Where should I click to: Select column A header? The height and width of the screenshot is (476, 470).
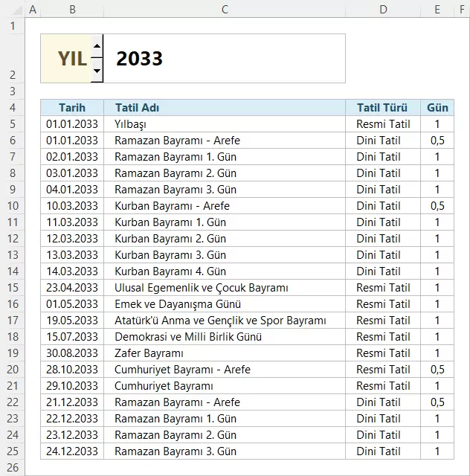pos(33,9)
